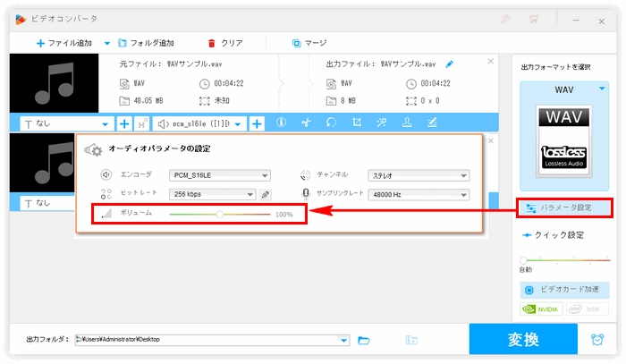Open サンプリングレート 48000 Hz dropdown
626x364 pixels.
click(464, 194)
